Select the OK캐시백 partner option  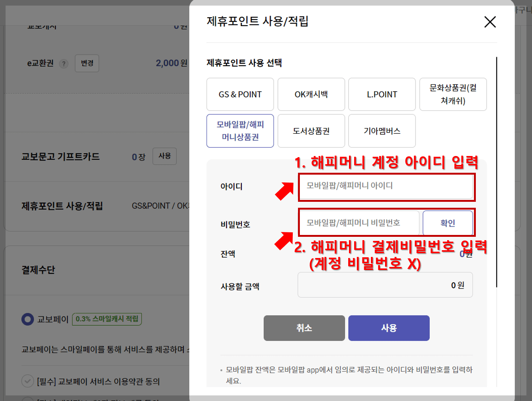click(x=311, y=94)
